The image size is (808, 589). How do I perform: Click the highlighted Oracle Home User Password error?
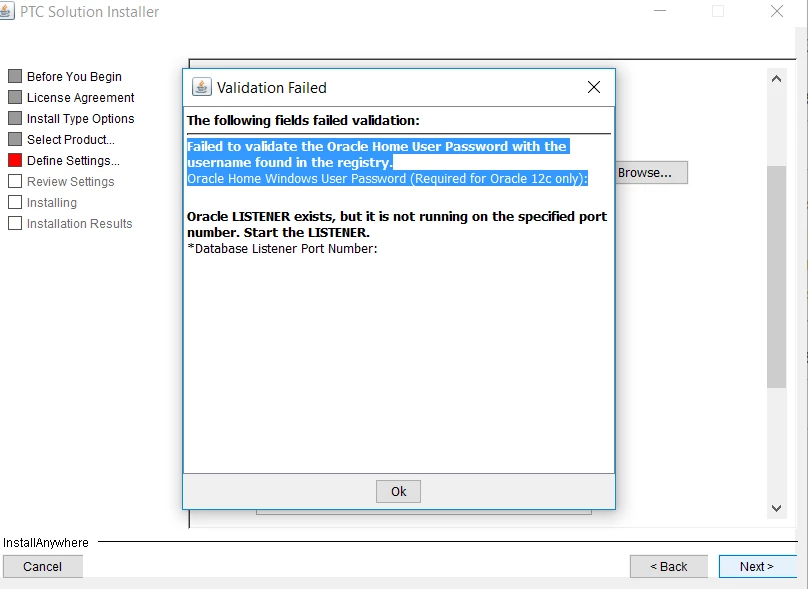(x=378, y=154)
